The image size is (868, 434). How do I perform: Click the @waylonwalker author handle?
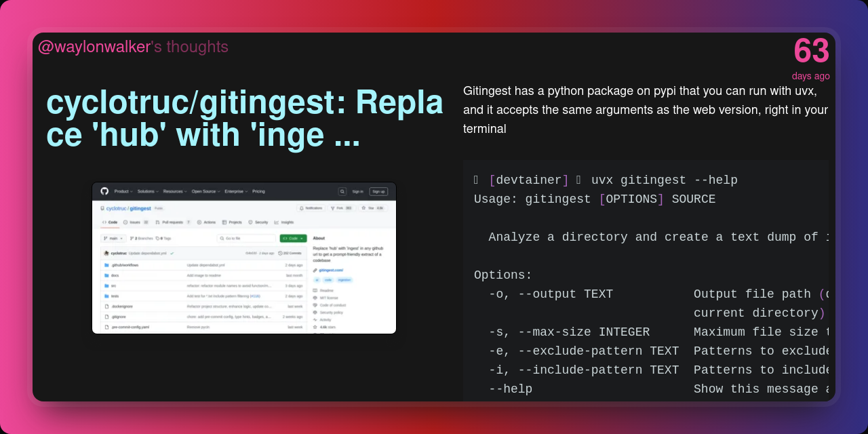(94, 47)
